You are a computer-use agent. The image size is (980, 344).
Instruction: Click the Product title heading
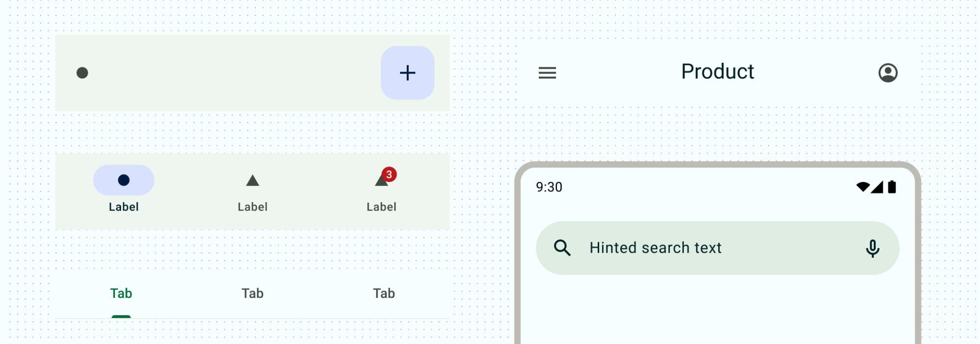717,72
